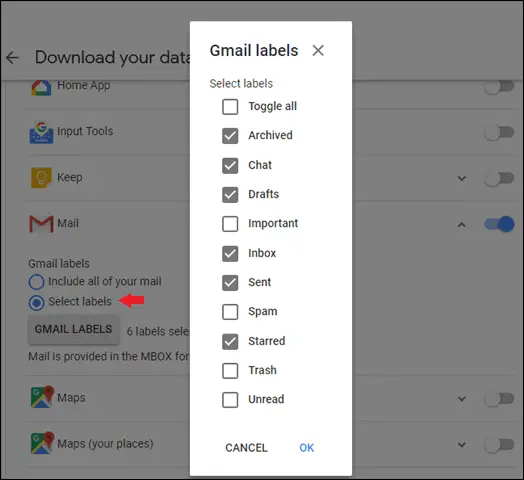The width and height of the screenshot is (524, 480).
Task: Uncheck the Sent label checkbox
Action: click(x=230, y=283)
